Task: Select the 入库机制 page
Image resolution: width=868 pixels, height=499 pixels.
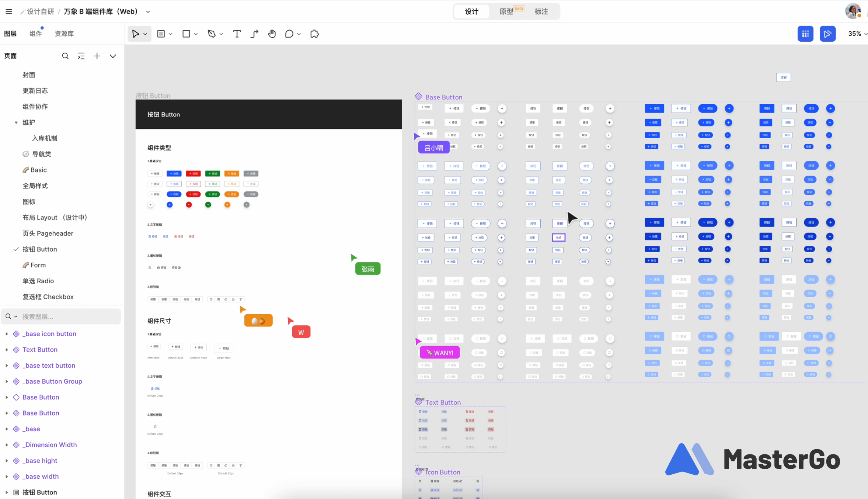Action: (x=45, y=138)
